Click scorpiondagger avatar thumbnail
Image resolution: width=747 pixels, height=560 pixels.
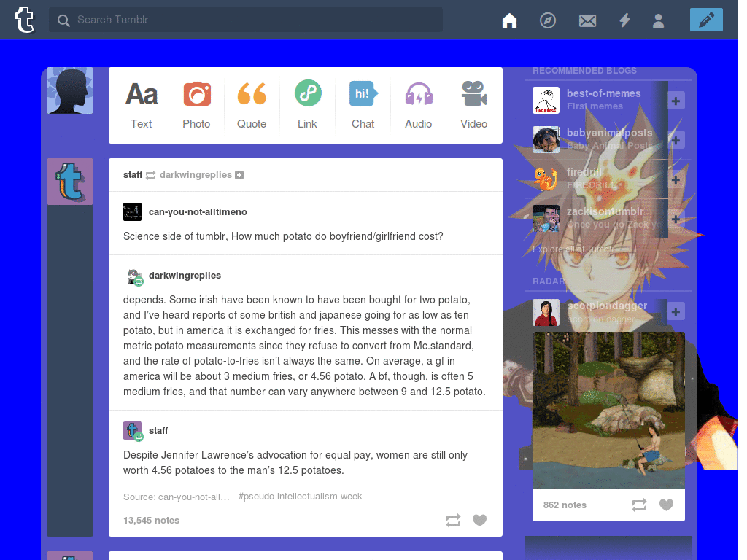(x=546, y=312)
